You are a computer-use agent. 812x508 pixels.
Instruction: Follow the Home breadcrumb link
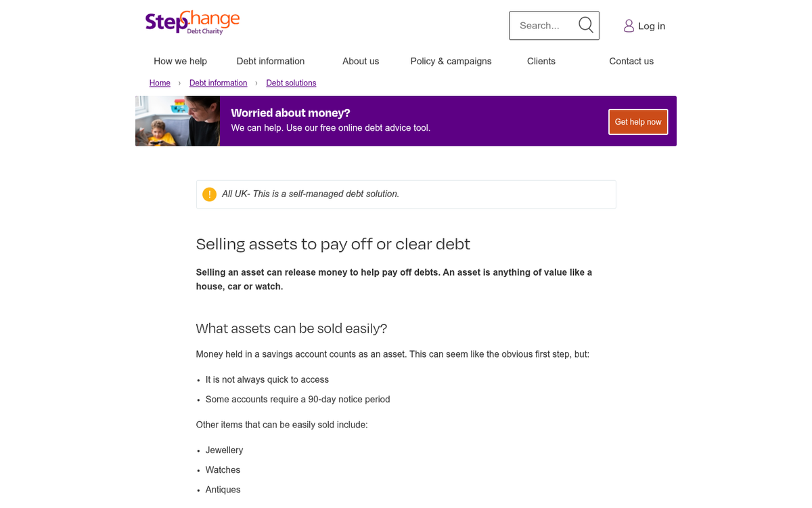point(160,83)
